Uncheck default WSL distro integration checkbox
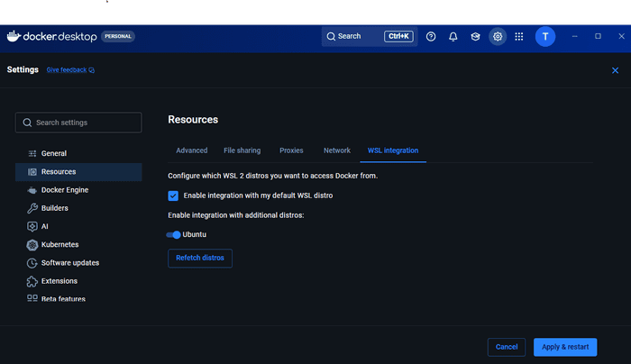 coord(173,196)
